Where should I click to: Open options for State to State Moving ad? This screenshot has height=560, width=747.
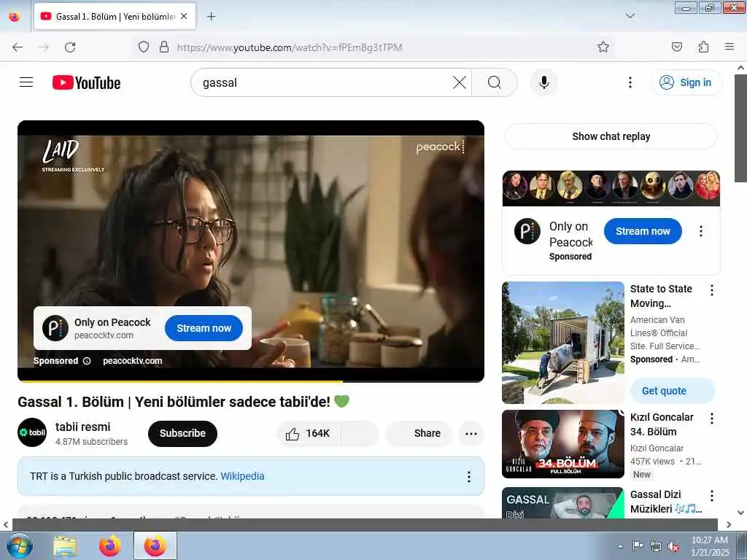(x=712, y=290)
